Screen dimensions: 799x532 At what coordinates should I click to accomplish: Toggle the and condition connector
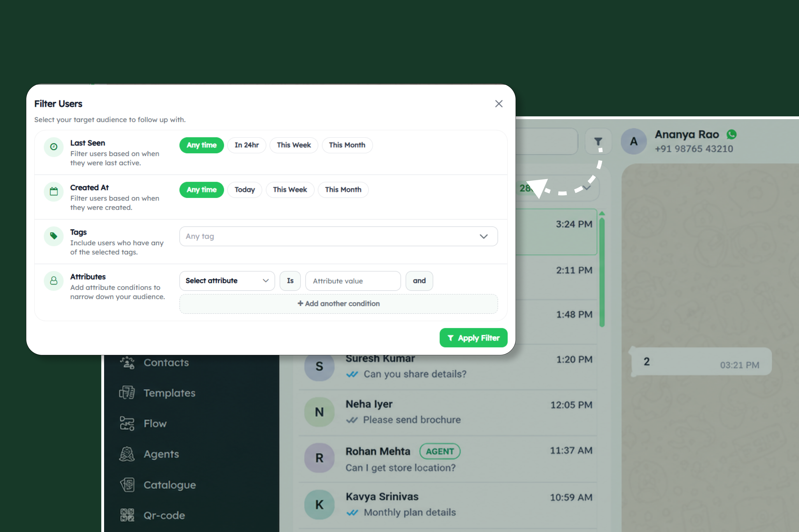(x=419, y=281)
